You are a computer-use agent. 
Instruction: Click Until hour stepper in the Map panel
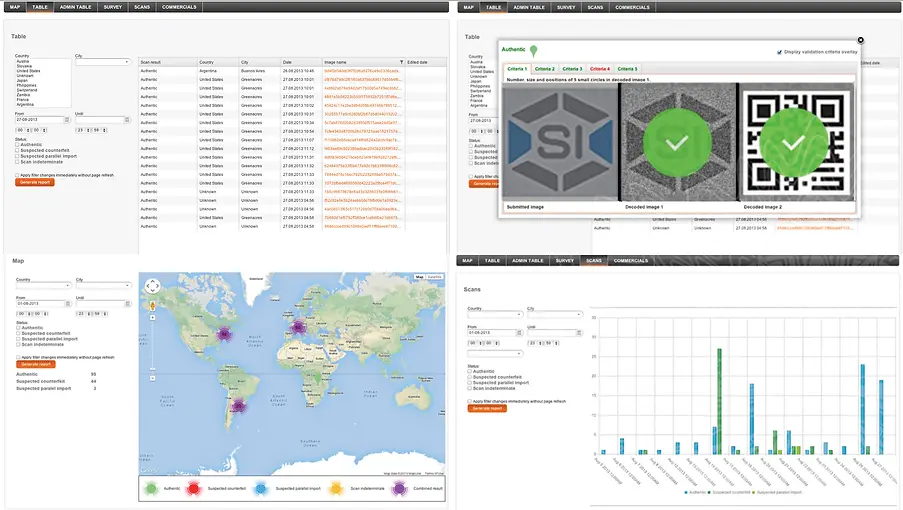point(89,314)
